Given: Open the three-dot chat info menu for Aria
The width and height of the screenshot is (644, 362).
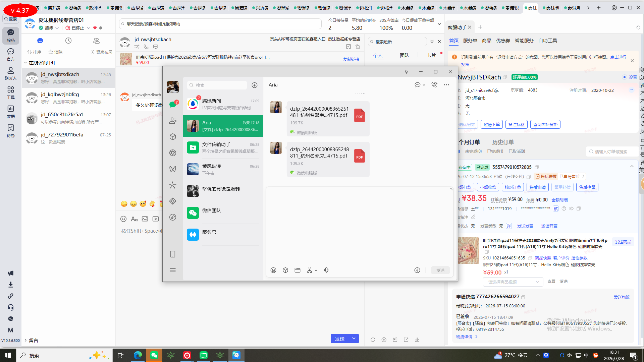Looking at the screenshot, I should tap(446, 85).
